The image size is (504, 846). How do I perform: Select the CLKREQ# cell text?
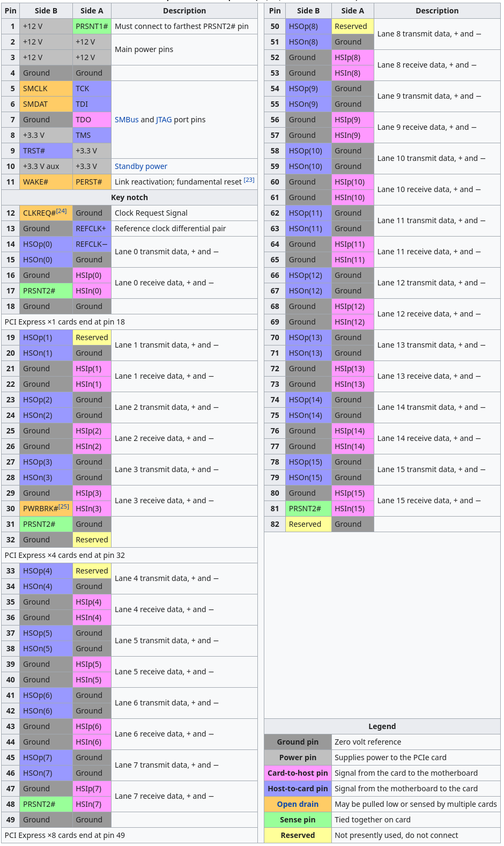[x=39, y=214]
